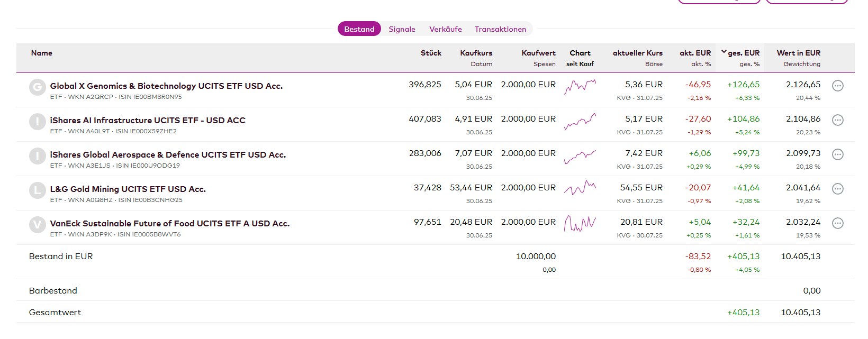Image resolution: width=868 pixels, height=339 pixels.
Task: Sort table by akt. EUR column
Action: 695,53
